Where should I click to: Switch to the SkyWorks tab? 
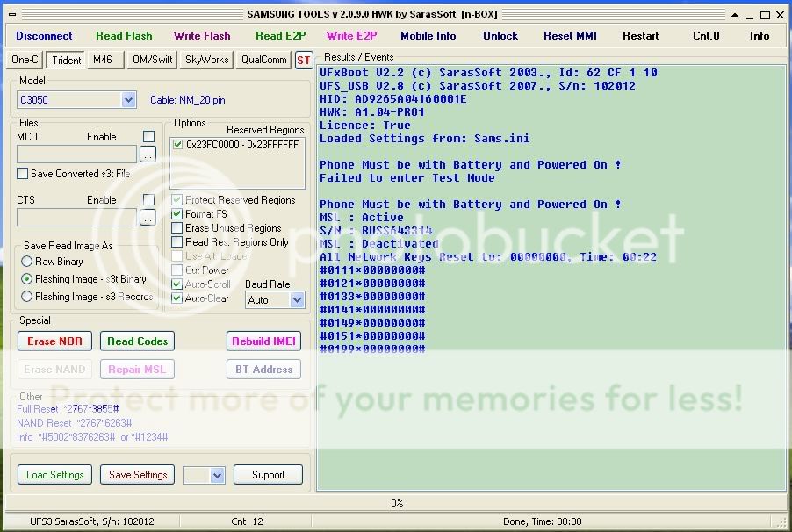pyautogui.click(x=206, y=60)
